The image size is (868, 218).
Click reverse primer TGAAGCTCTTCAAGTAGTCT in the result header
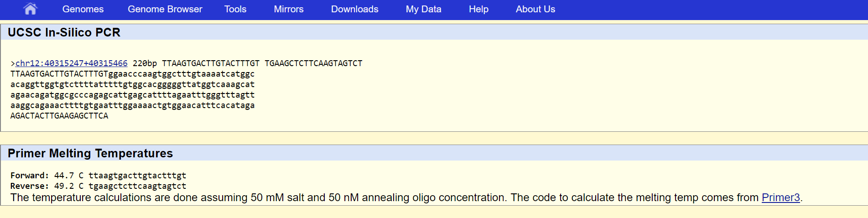coord(313,63)
